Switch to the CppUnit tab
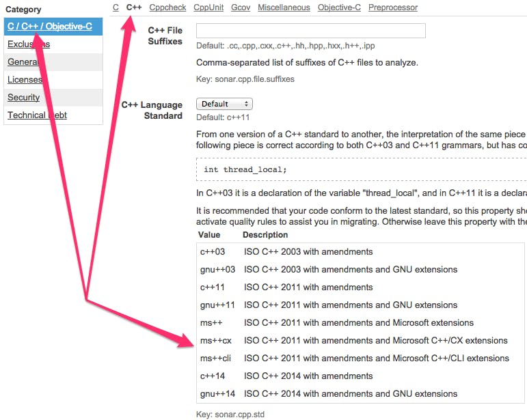 click(x=208, y=8)
